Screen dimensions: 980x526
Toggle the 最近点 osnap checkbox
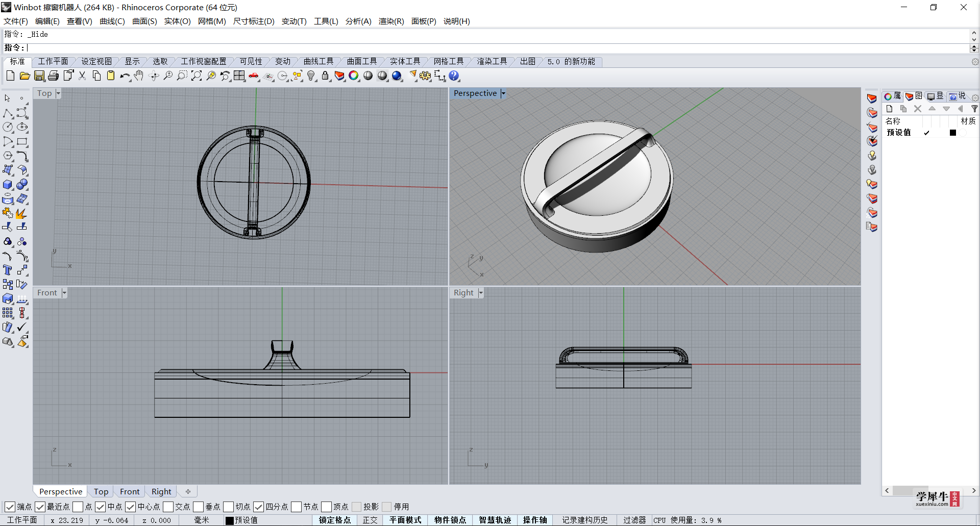click(40, 507)
